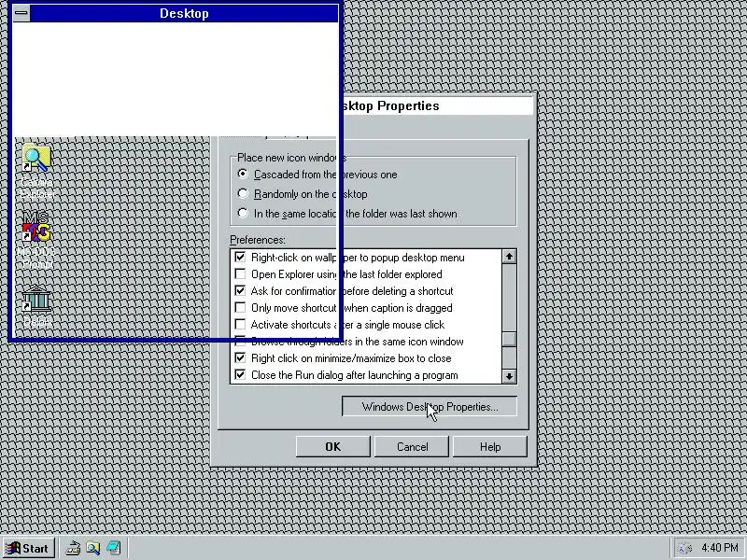The height and width of the screenshot is (560, 747).
Task: Open the Desktop window system menu box
Action: pos(21,13)
